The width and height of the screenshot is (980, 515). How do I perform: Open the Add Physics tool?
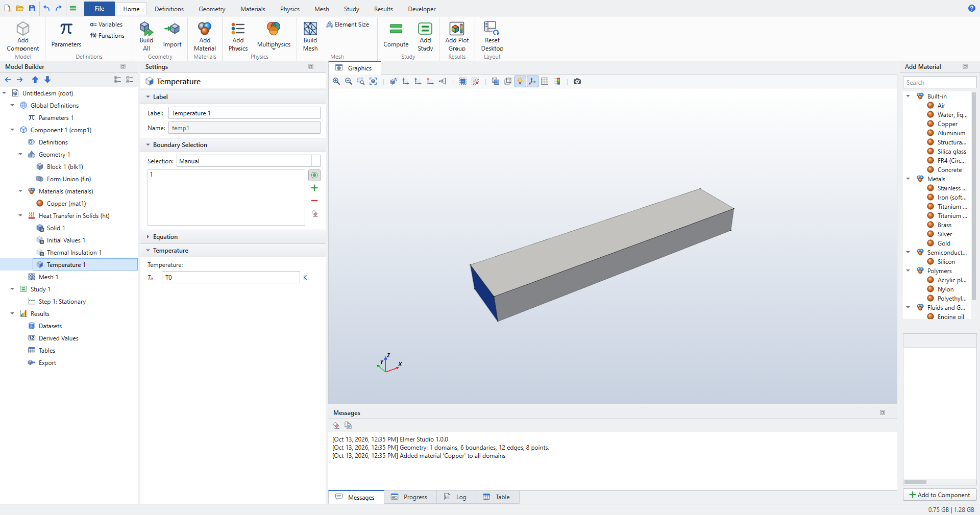point(238,36)
